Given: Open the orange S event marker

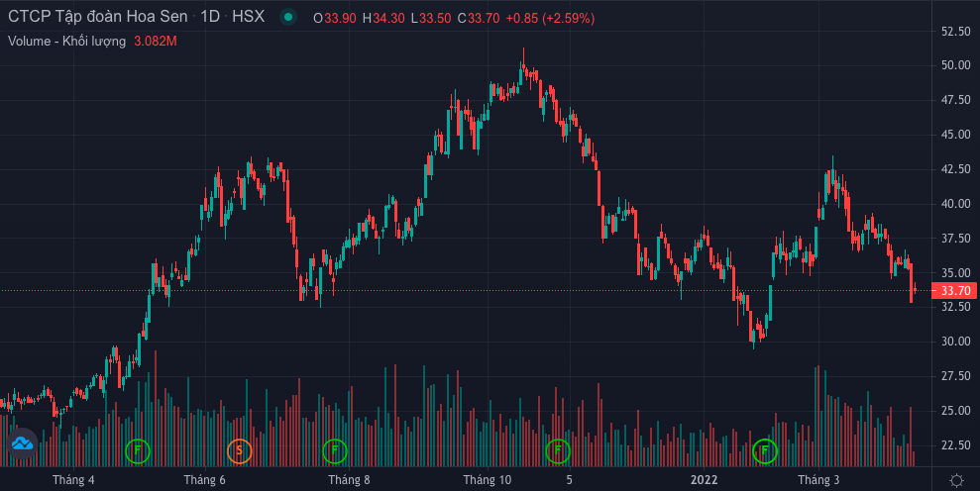Looking at the screenshot, I should 239,451.
